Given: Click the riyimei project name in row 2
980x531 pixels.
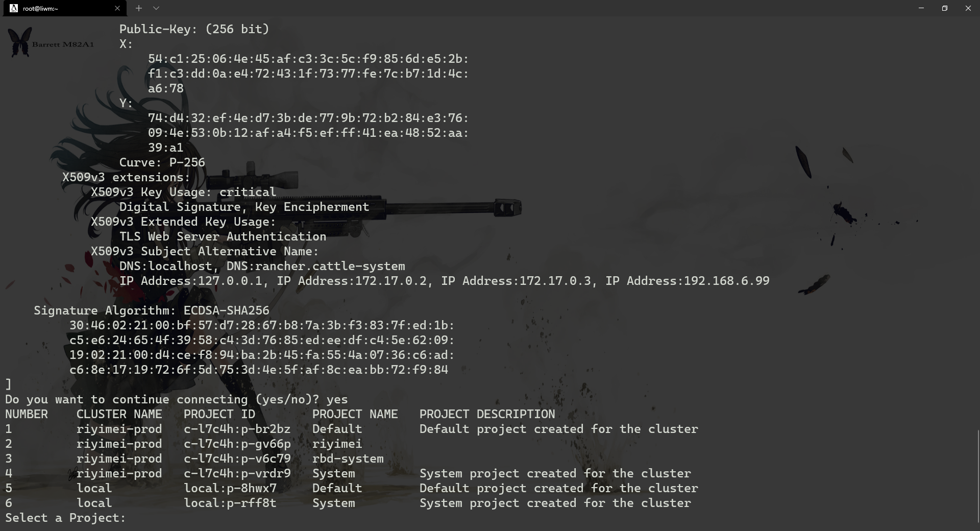Looking at the screenshot, I should pos(337,444).
